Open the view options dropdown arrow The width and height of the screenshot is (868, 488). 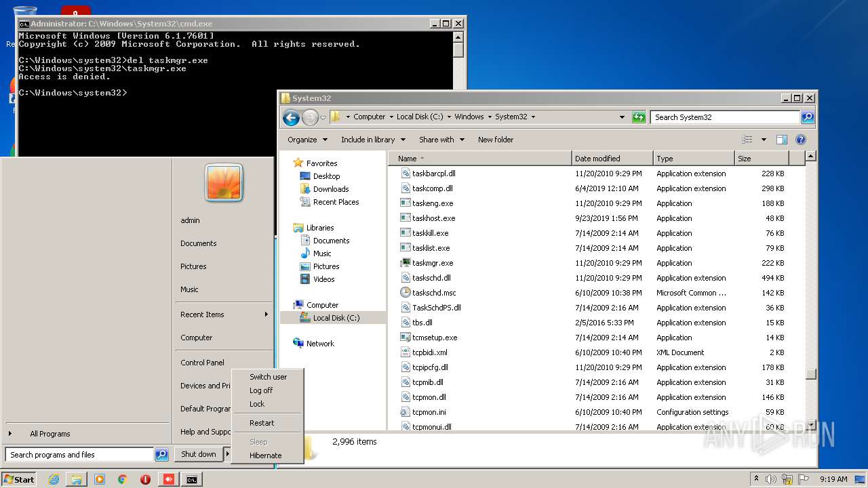click(764, 140)
